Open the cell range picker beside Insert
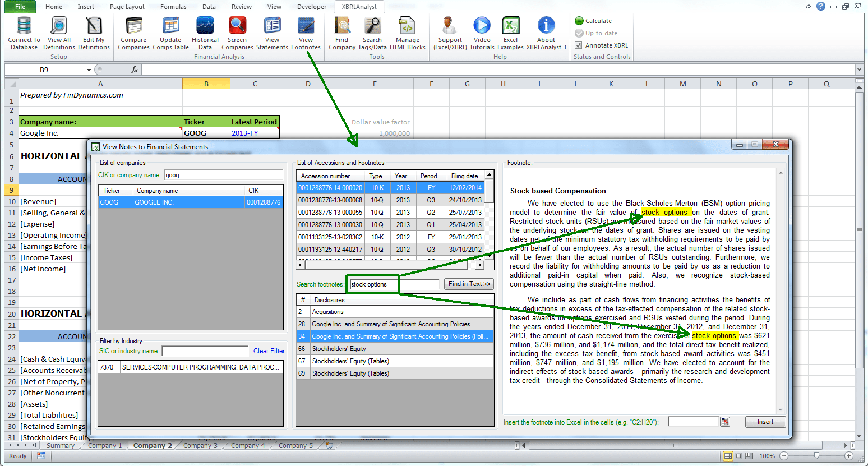The image size is (868, 466). click(725, 422)
